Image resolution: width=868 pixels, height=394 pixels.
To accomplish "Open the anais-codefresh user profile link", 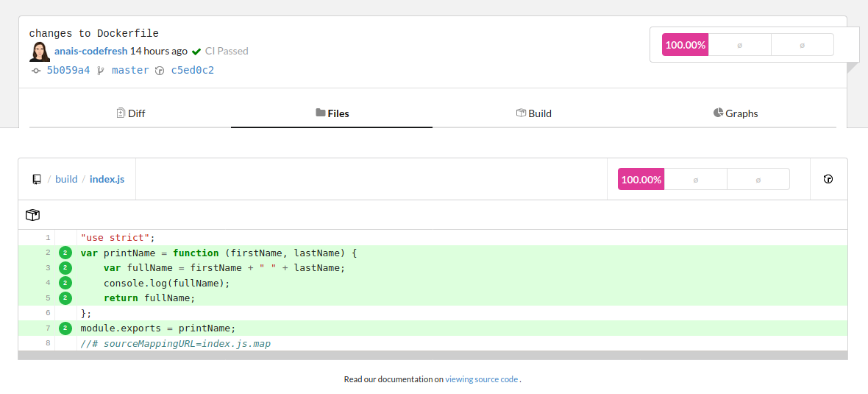I will point(90,52).
